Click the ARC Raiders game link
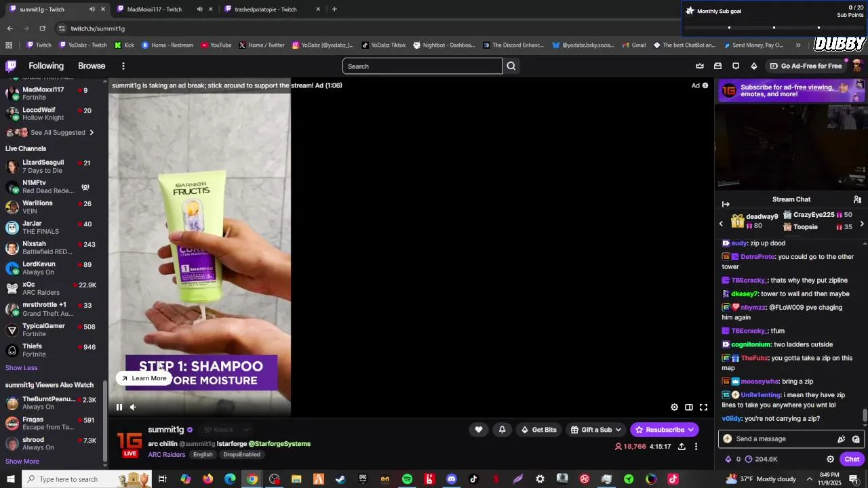 [x=167, y=455]
